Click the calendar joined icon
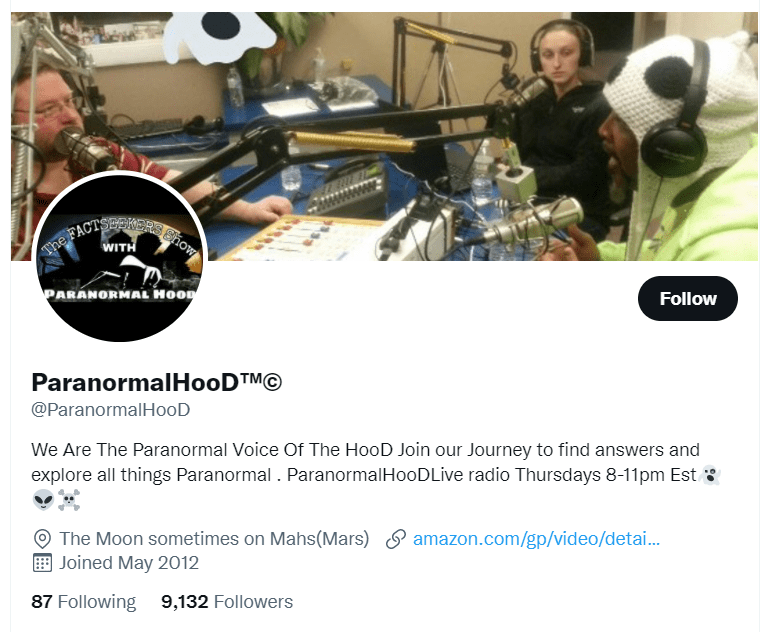The width and height of the screenshot is (761, 632). 42,563
